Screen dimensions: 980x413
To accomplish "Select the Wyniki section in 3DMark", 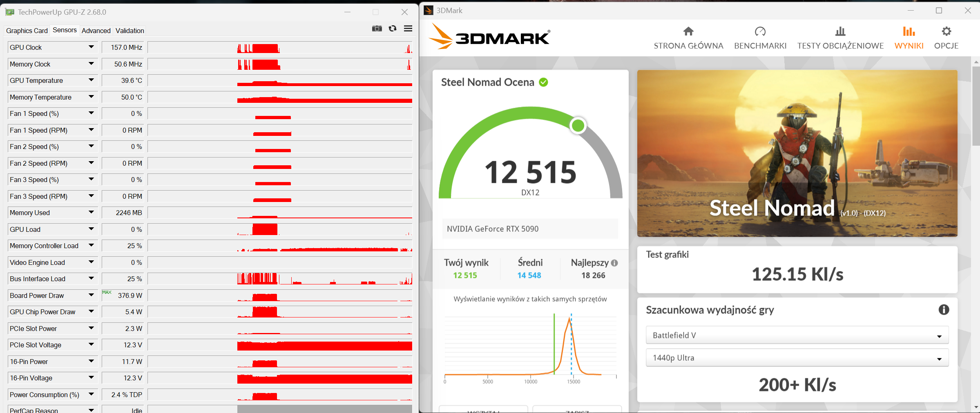I will pyautogui.click(x=909, y=38).
